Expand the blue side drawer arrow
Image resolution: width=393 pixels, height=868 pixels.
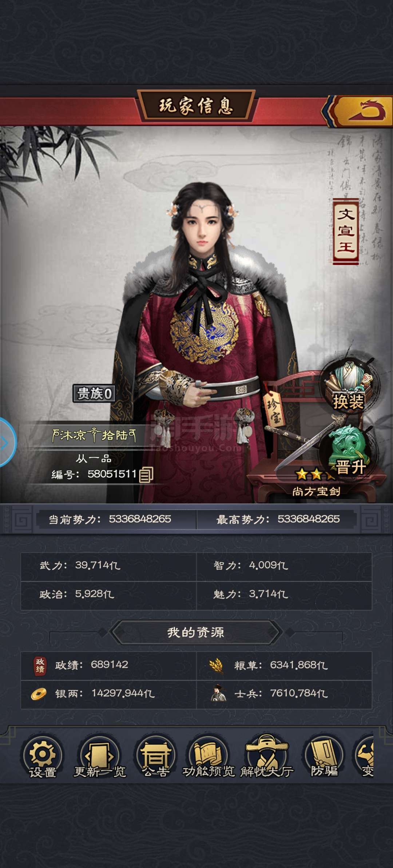tap(7, 442)
